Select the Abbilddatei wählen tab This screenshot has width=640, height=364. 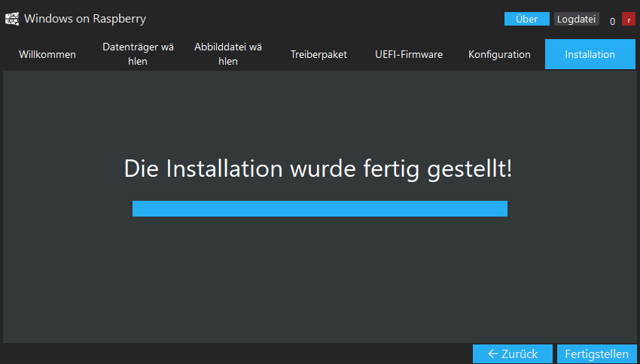[x=228, y=54]
